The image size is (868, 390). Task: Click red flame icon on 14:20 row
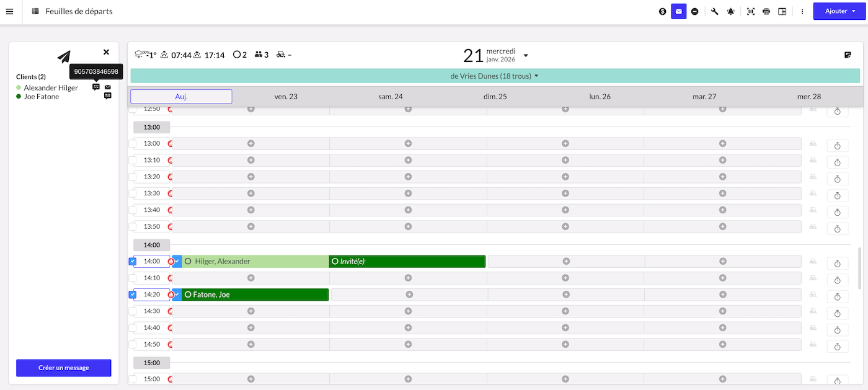[170, 295]
